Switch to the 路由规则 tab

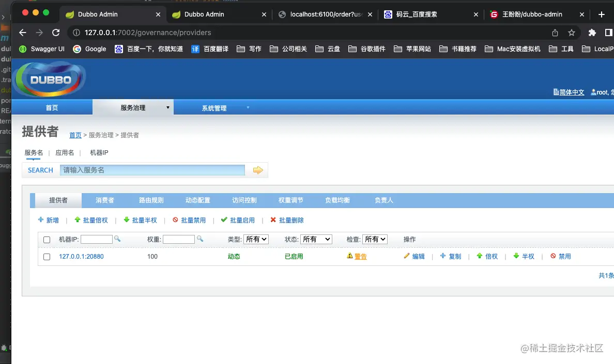151,200
